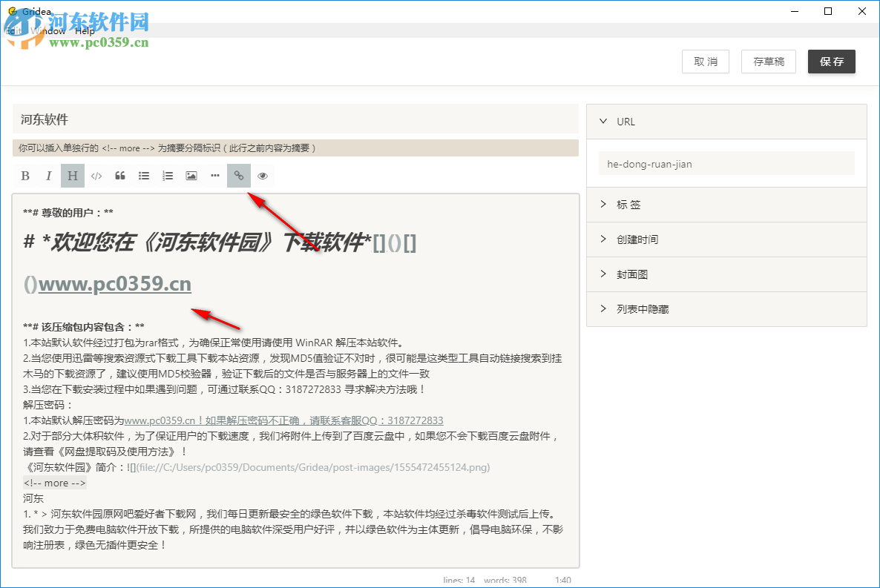Click the Gridea icon in the title bar
880x588 pixels.
(x=15, y=11)
